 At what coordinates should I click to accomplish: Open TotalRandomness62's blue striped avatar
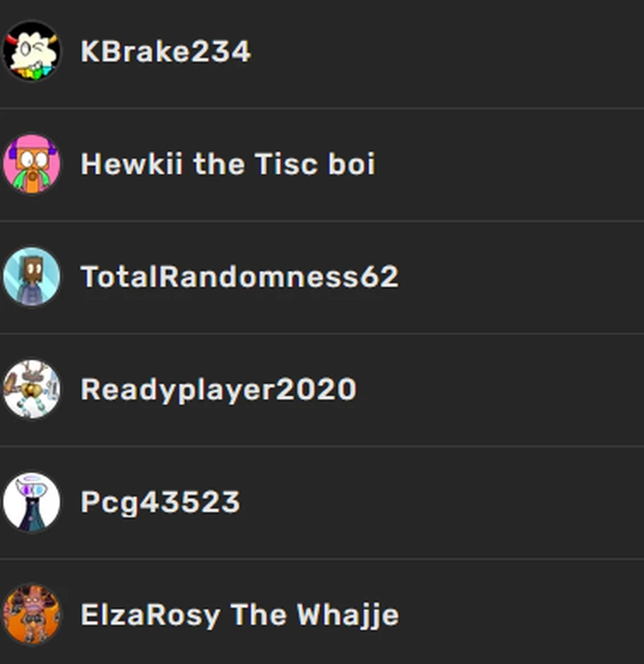tap(32, 276)
